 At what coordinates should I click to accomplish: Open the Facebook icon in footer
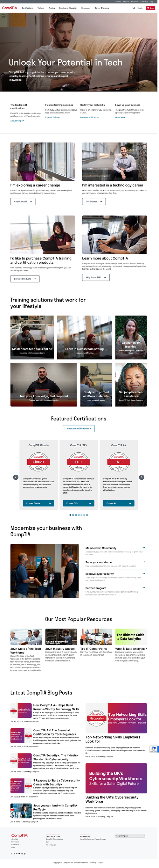12,854
